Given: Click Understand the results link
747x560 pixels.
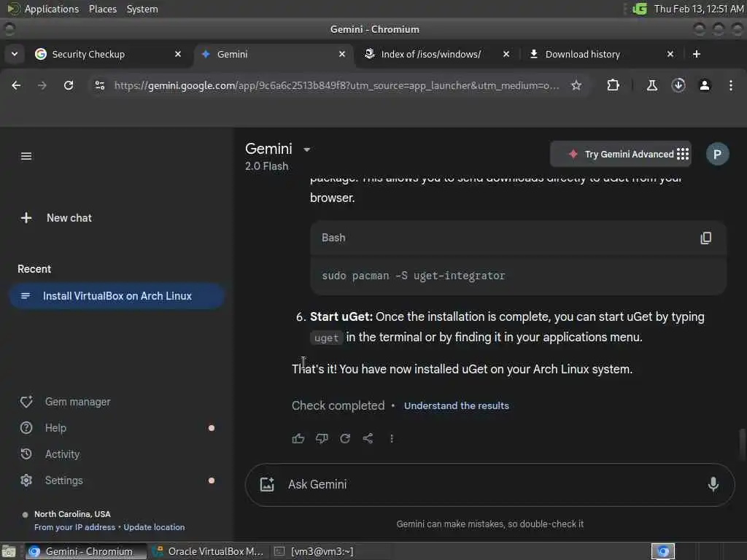Looking at the screenshot, I should pyautogui.click(x=457, y=405).
